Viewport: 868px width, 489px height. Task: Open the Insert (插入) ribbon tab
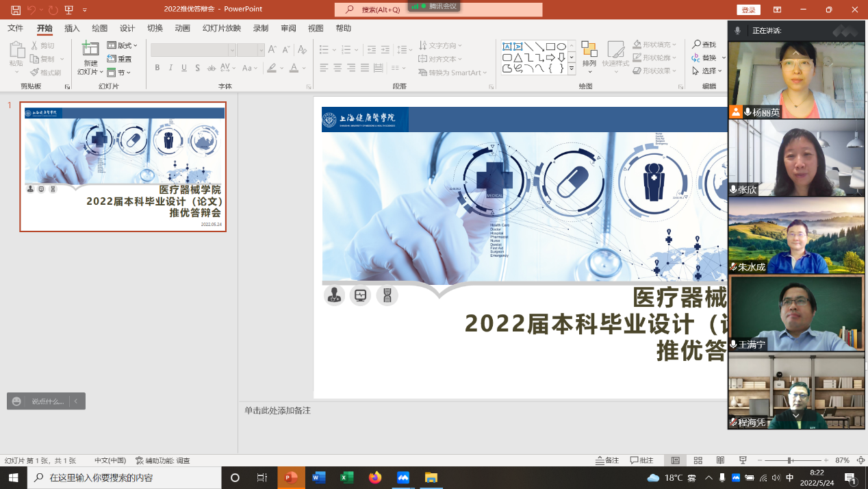point(72,28)
